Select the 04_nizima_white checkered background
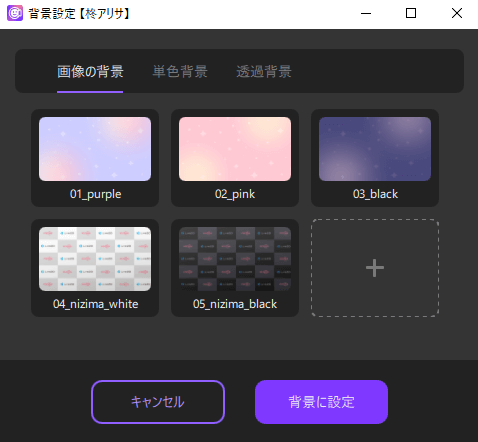 95,259
